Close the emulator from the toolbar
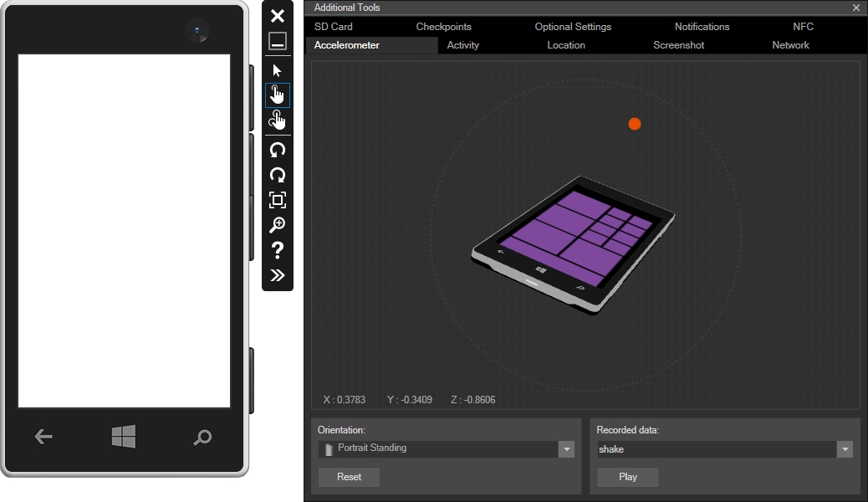Screen dimensions: 868x502 click(x=278, y=16)
